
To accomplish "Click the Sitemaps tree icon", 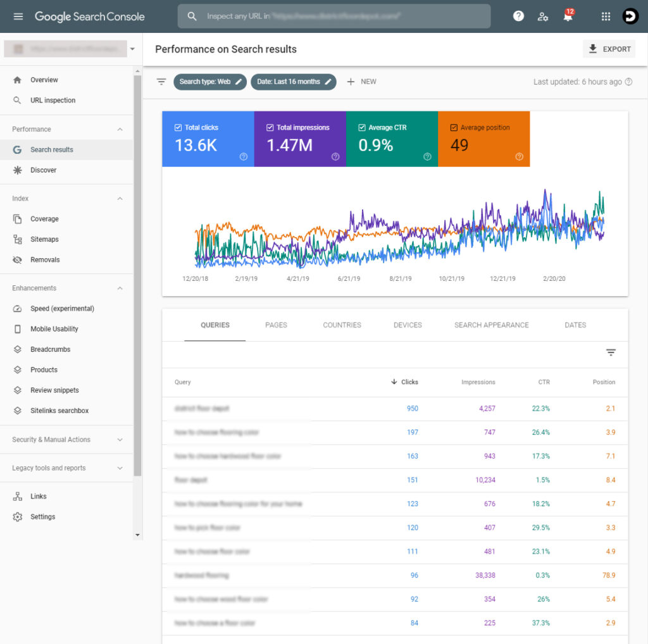I will (x=17, y=239).
